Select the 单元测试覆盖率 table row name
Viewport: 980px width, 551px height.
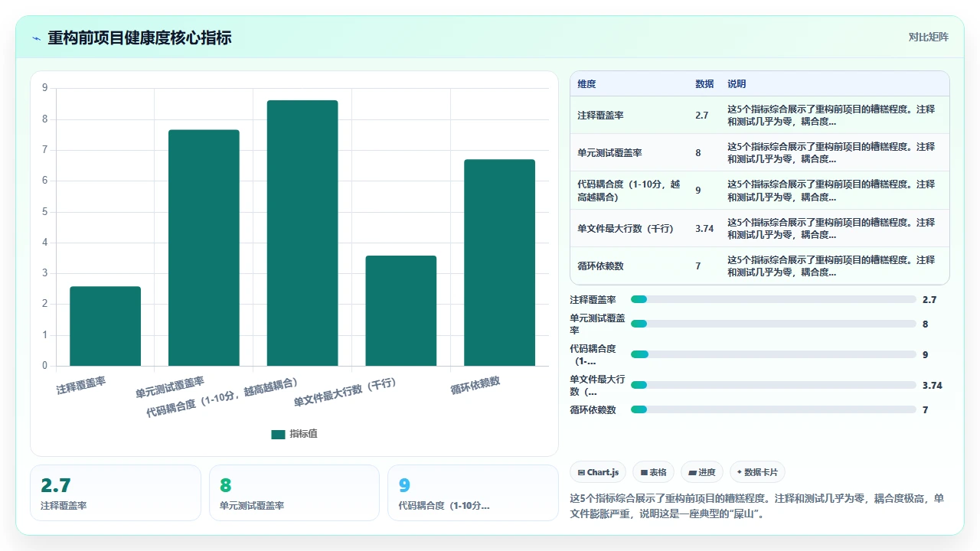pos(609,153)
